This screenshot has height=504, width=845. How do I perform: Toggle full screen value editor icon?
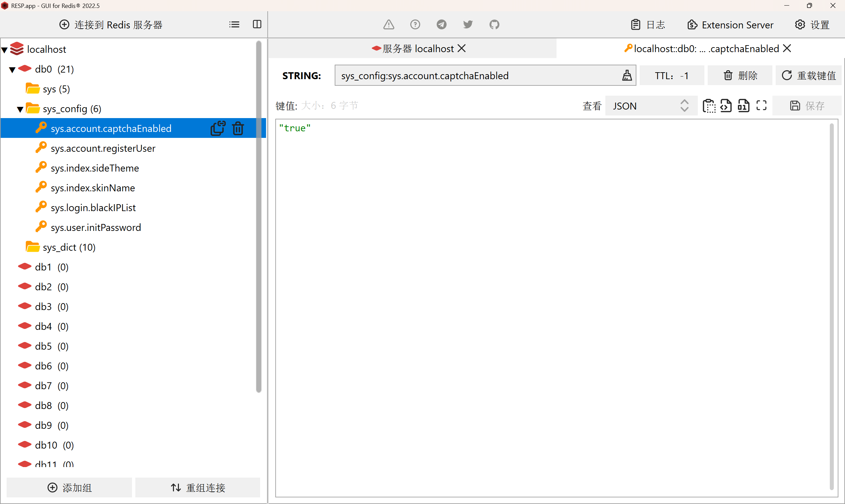pos(761,106)
